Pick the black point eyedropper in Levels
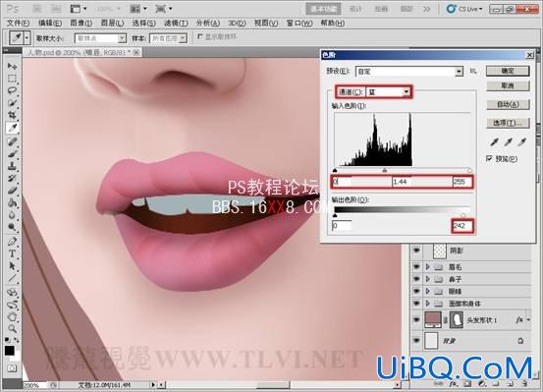The width and height of the screenshot is (543, 392). pos(494,141)
